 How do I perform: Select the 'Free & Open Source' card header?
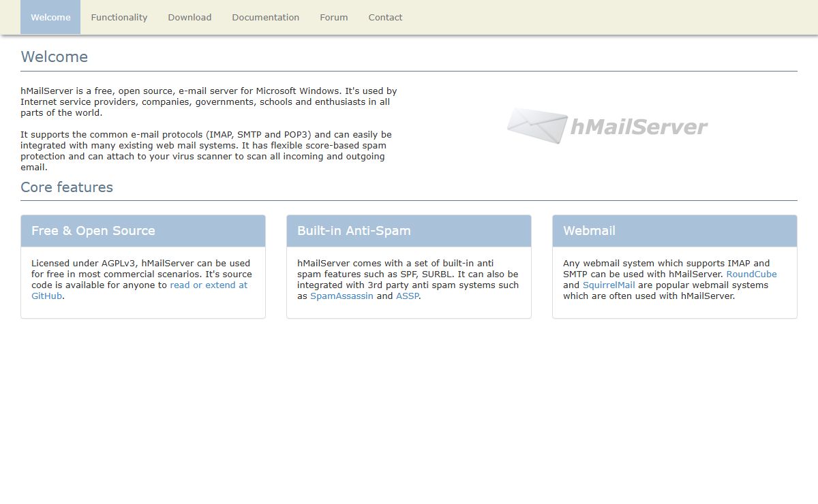[x=143, y=231]
